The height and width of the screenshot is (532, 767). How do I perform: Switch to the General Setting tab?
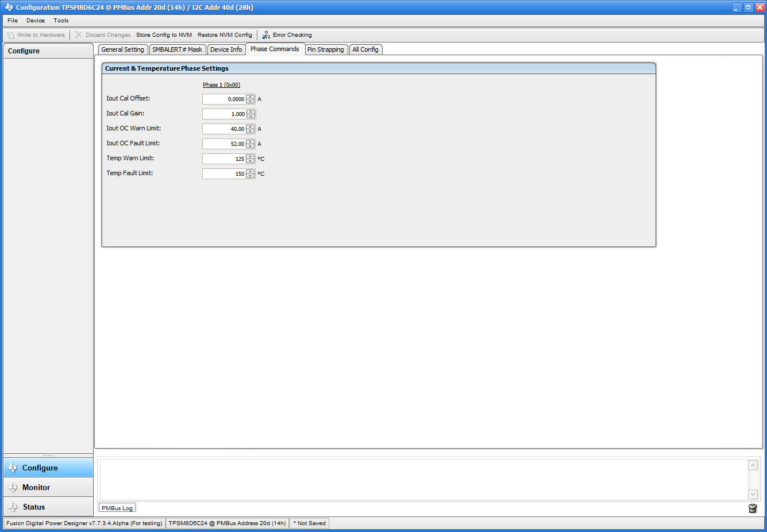coord(122,49)
